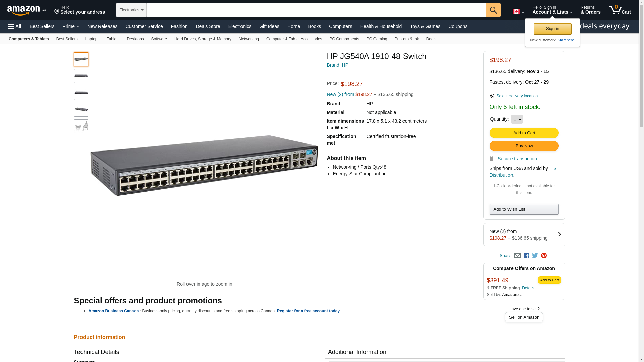Viewport: 644px width, 362px height.
Task: Share the product on Twitter
Action: point(535,256)
